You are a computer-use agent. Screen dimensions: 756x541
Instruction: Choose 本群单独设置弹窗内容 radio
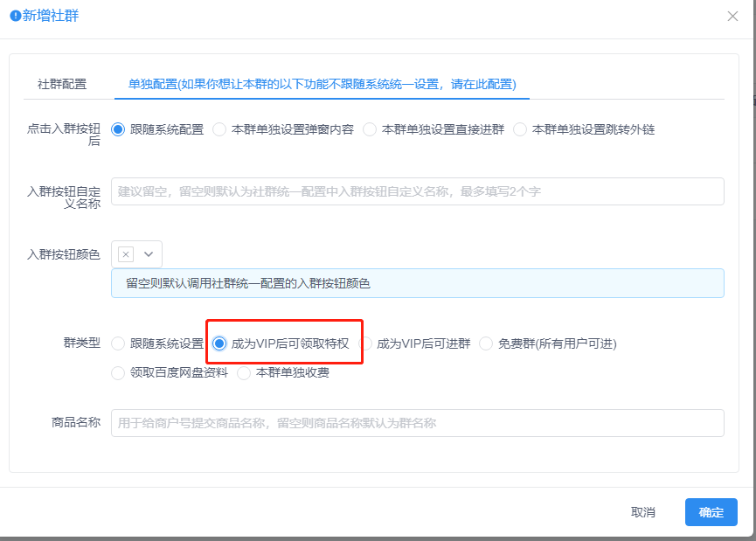[x=219, y=129]
